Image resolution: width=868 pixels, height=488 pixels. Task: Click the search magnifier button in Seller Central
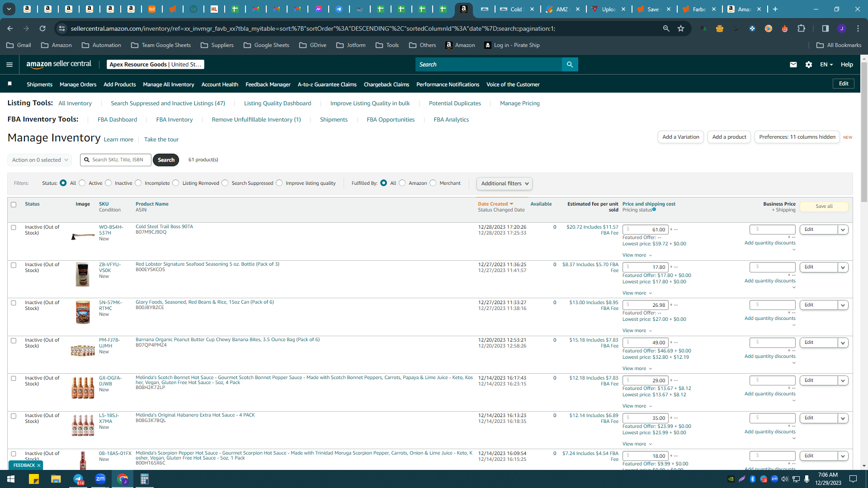(x=570, y=65)
